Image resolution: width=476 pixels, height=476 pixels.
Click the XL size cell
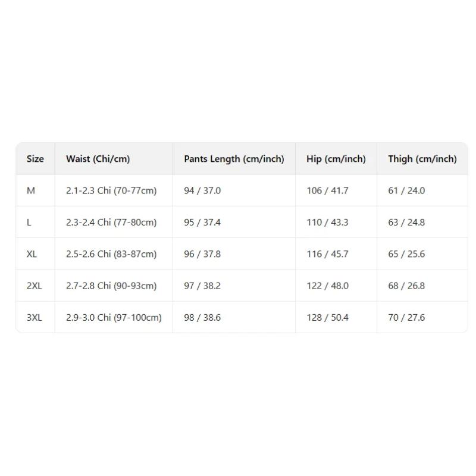(32, 254)
